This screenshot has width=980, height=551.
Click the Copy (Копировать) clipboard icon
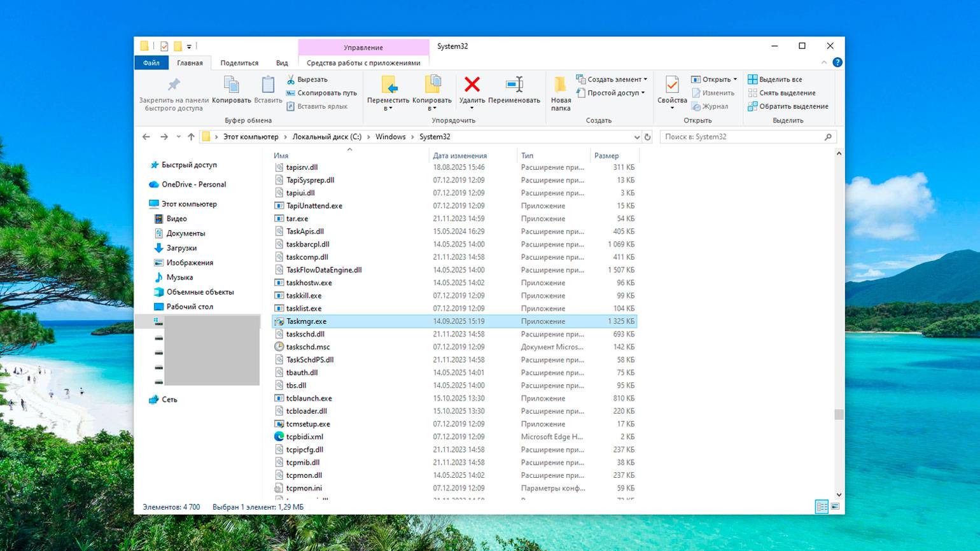pos(231,85)
